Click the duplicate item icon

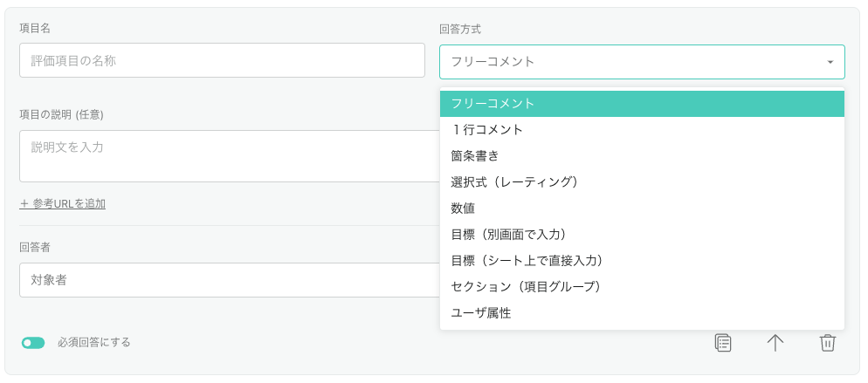coord(723,343)
